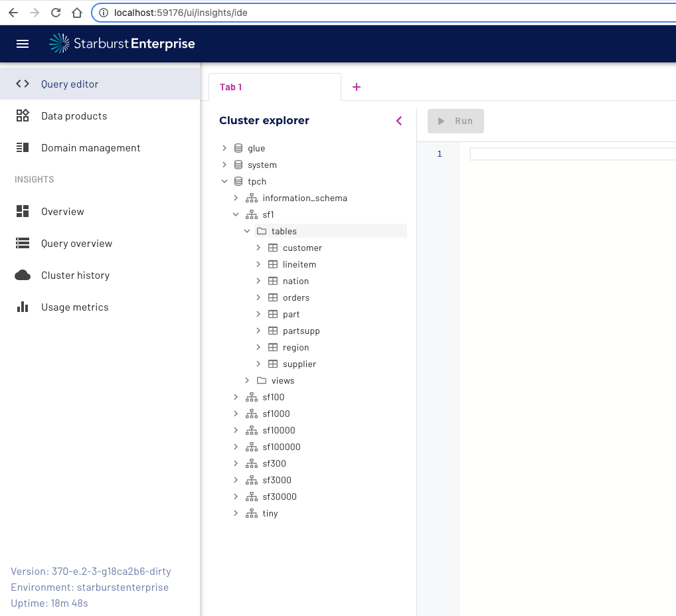Click the tables folder icon
The width and height of the screenshot is (676, 616).
tap(262, 231)
